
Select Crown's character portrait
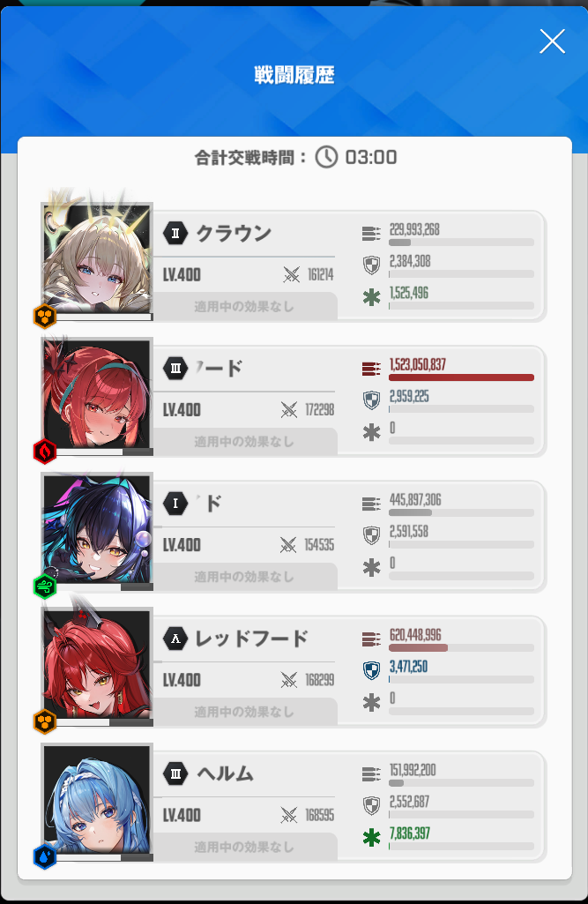(x=97, y=260)
